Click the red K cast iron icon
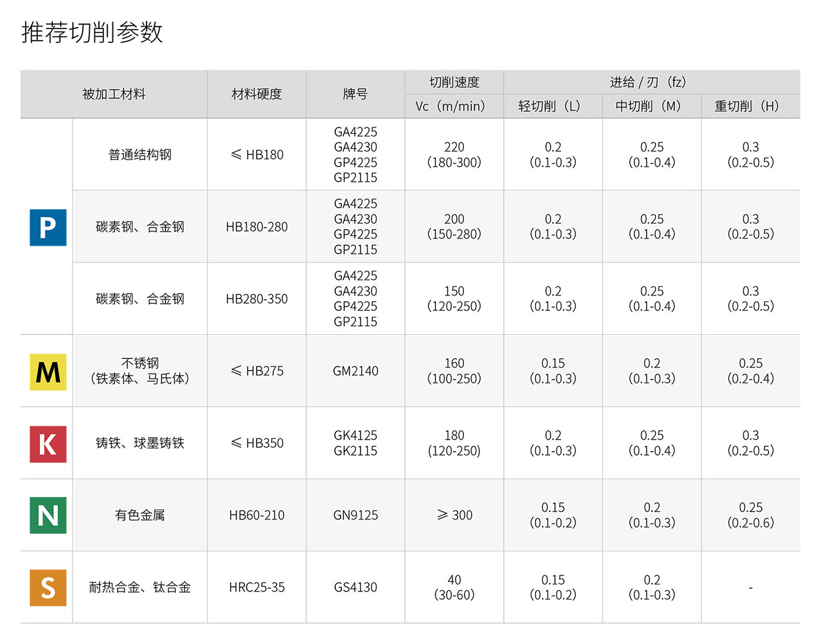The image size is (840, 640). tap(48, 443)
